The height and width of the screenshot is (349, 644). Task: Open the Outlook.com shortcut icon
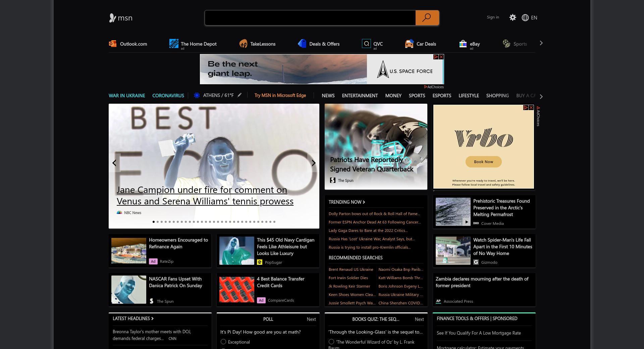[113, 44]
